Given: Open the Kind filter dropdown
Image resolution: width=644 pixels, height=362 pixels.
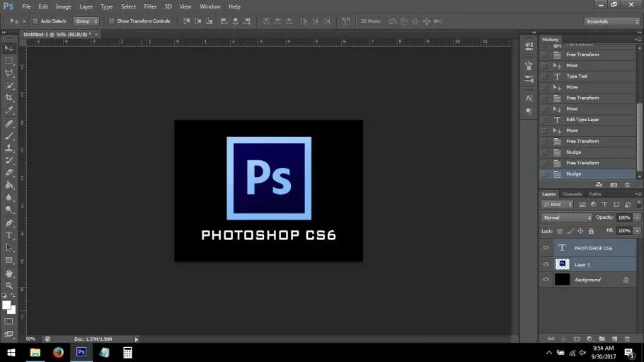Looking at the screenshot, I should [x=558, y=205].
